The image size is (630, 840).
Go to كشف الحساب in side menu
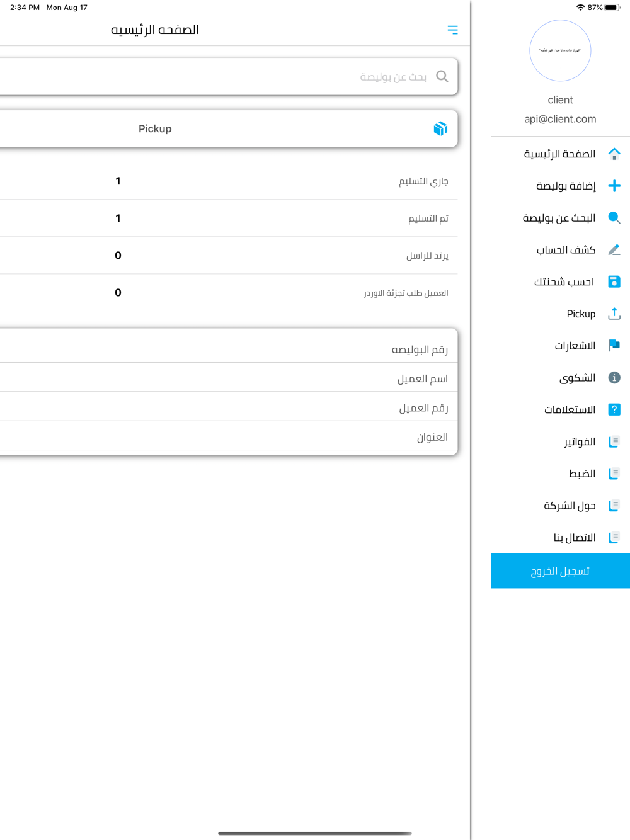561,250
